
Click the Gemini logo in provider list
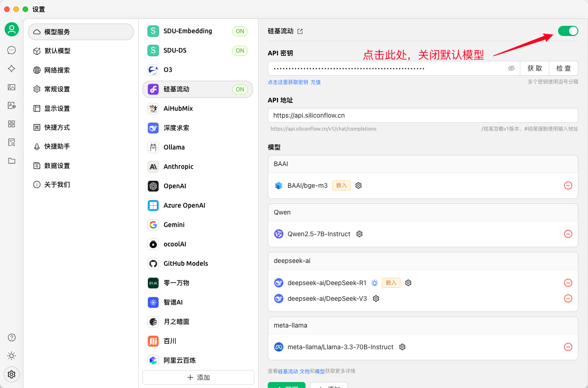[153, 225]
